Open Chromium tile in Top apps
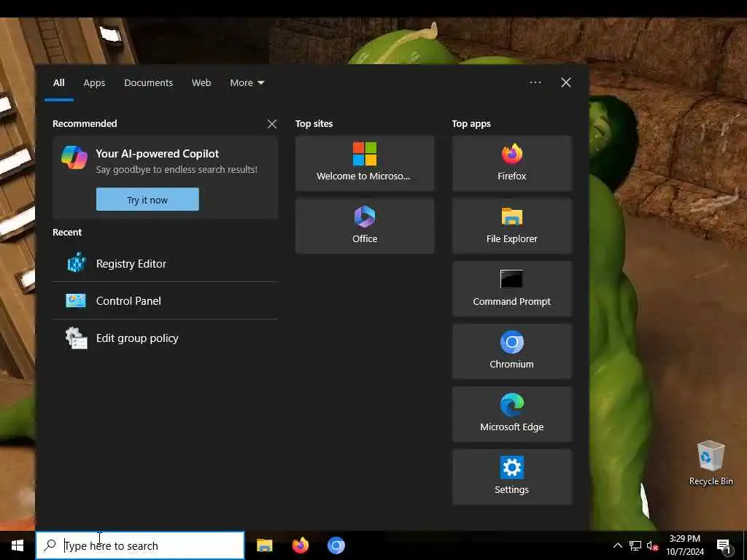Screen dimensions: 747x560 point(511,351)
